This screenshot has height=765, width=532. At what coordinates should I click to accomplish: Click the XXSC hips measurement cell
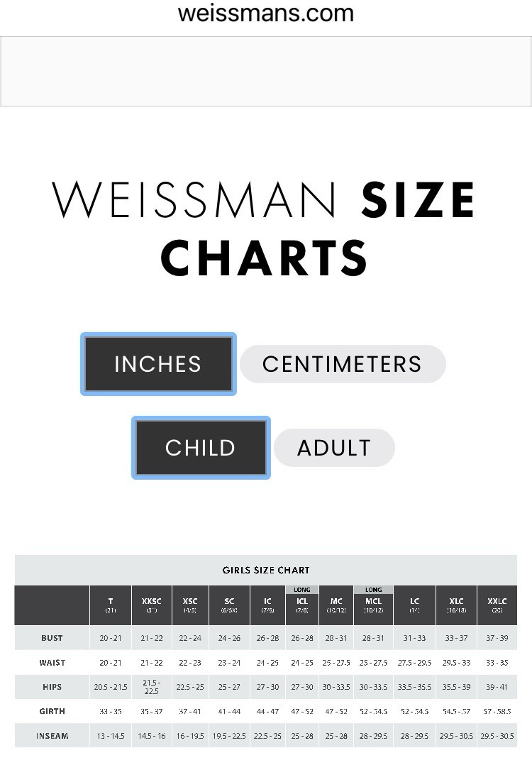click(x=151, y=687)
